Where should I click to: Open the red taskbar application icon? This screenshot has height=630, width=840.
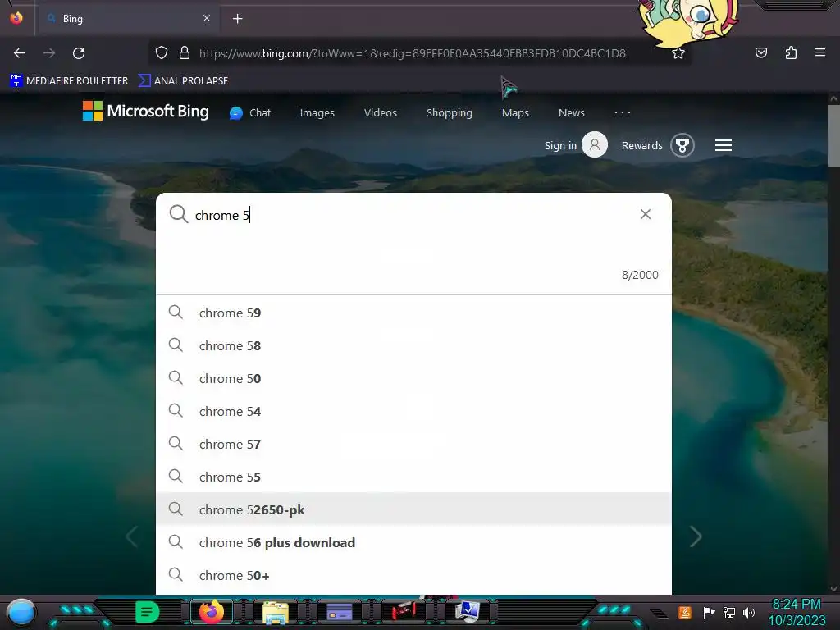point(404,610)
